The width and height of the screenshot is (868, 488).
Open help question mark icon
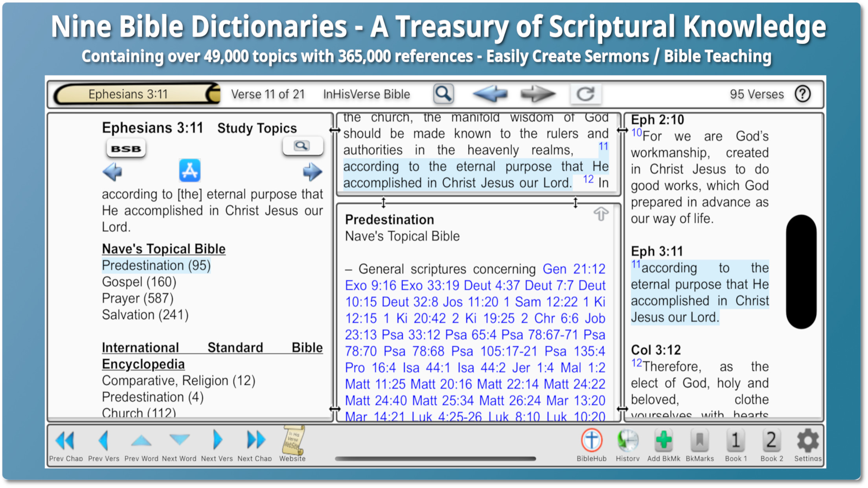click(x=802, y=94)
